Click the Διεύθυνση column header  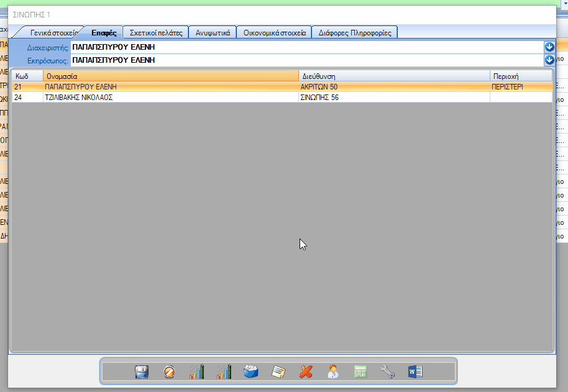394,76
